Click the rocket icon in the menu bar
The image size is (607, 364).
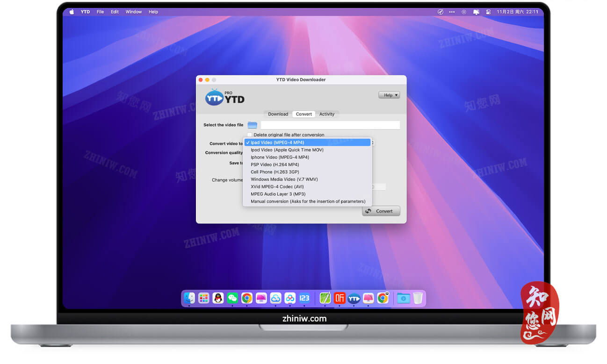440,12
